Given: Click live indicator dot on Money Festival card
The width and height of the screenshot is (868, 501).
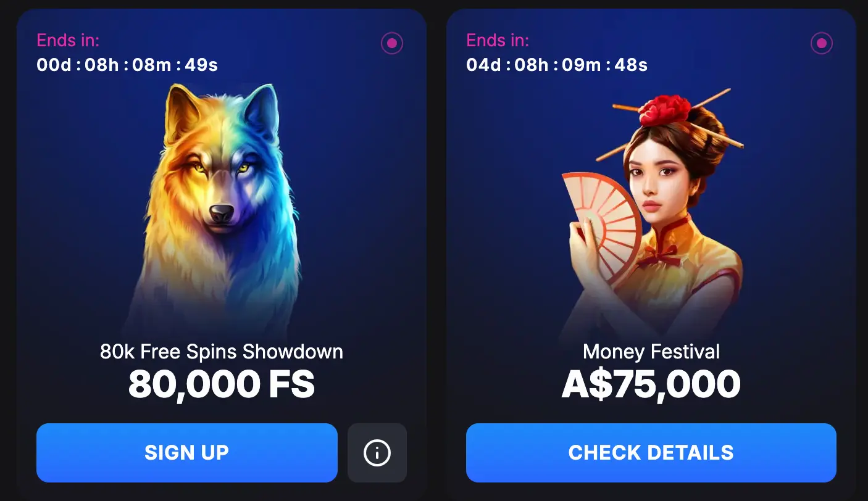Looking at the screenshot, I should point(822,43).
